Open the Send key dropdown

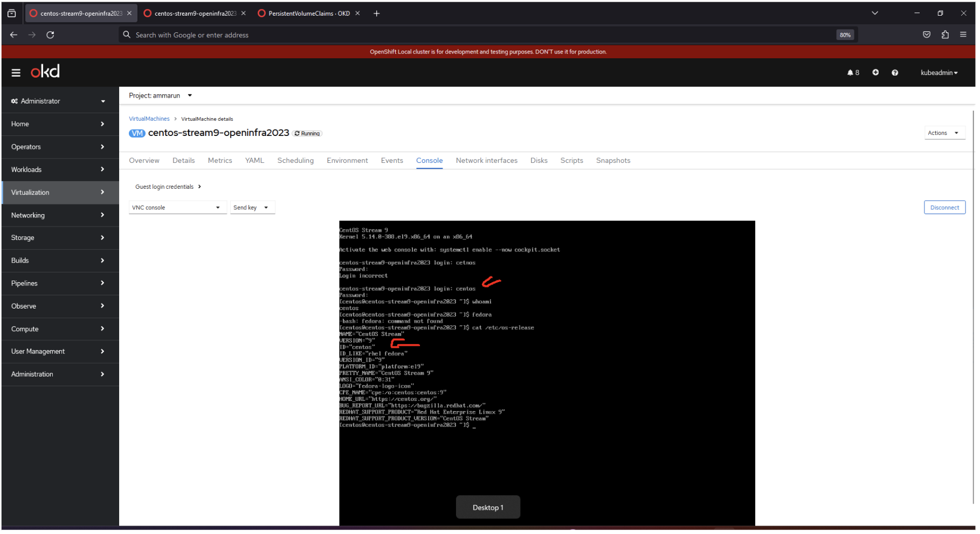253,208
